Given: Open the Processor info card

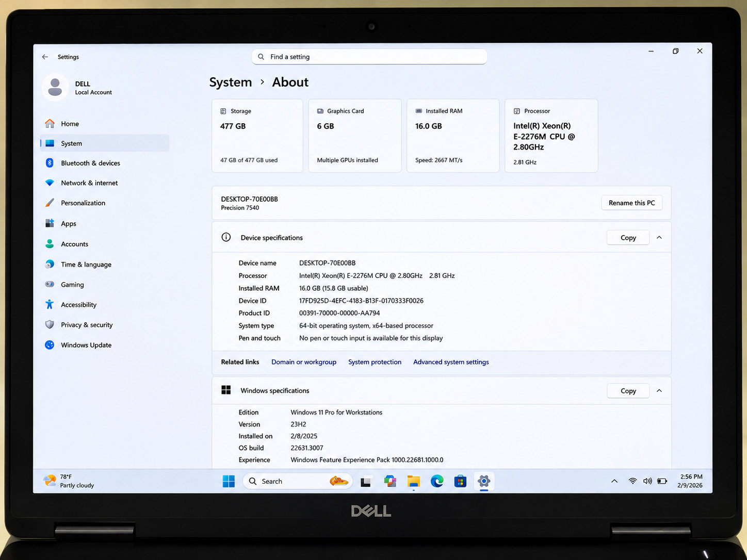Looking at the screenshot, I should coord(551,136).
